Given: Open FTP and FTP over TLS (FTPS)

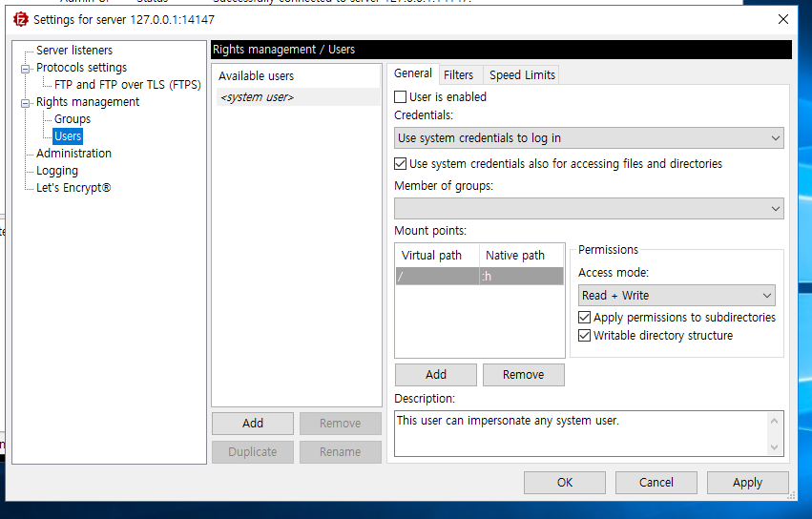Looking at the screenshot, I should click(128, 84).
